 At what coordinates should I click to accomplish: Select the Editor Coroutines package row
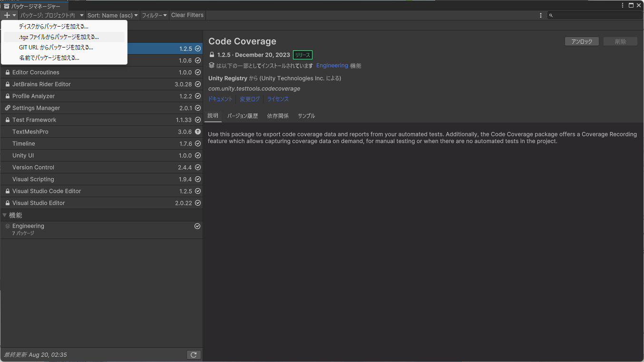coord(101,72)
